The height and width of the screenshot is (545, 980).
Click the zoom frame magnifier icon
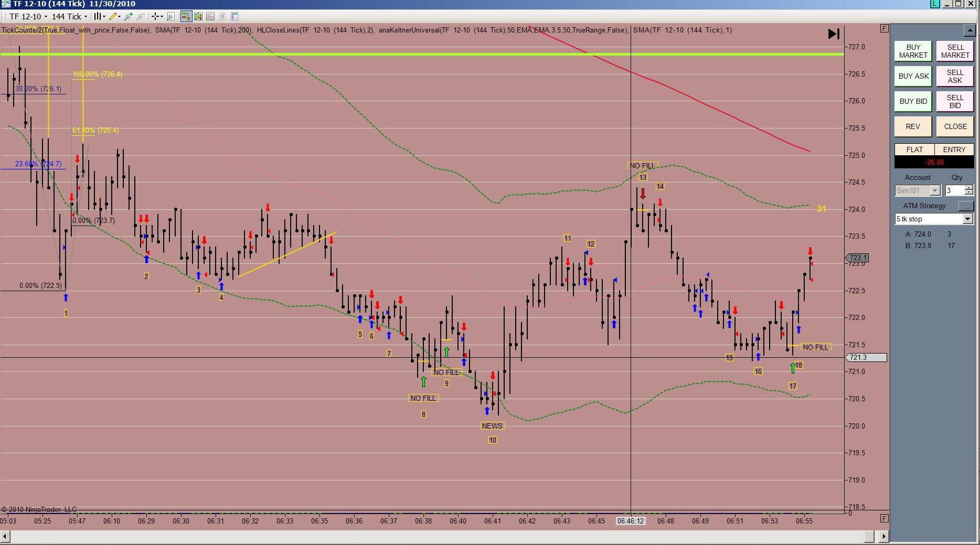click(x=171, y=16)
